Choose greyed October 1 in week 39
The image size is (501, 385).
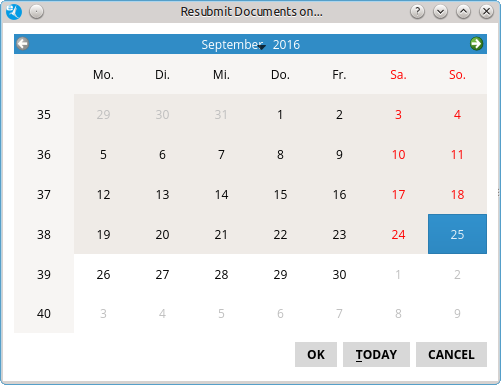398,274
